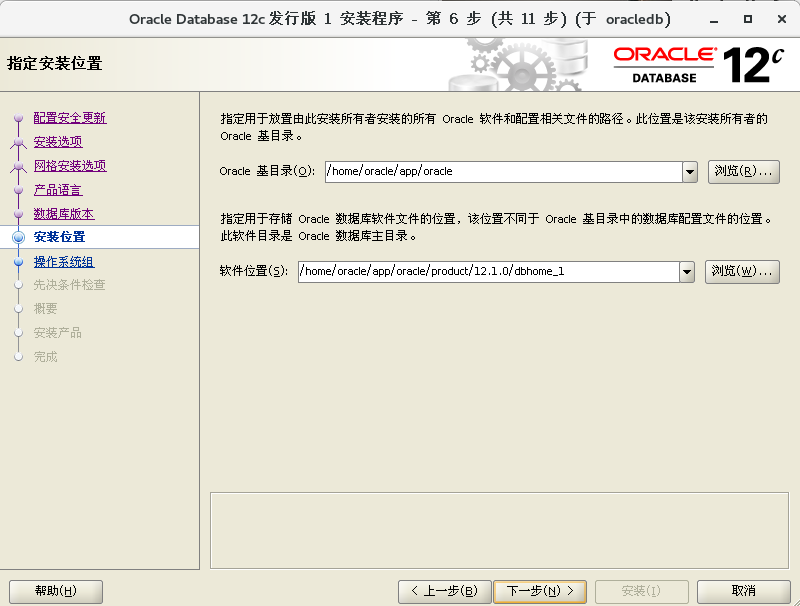Image resolution: width=800 pixels, height=606 pixels.
Task: Click the 数据库版本 step bullet icon
Action: coord(18,214)
